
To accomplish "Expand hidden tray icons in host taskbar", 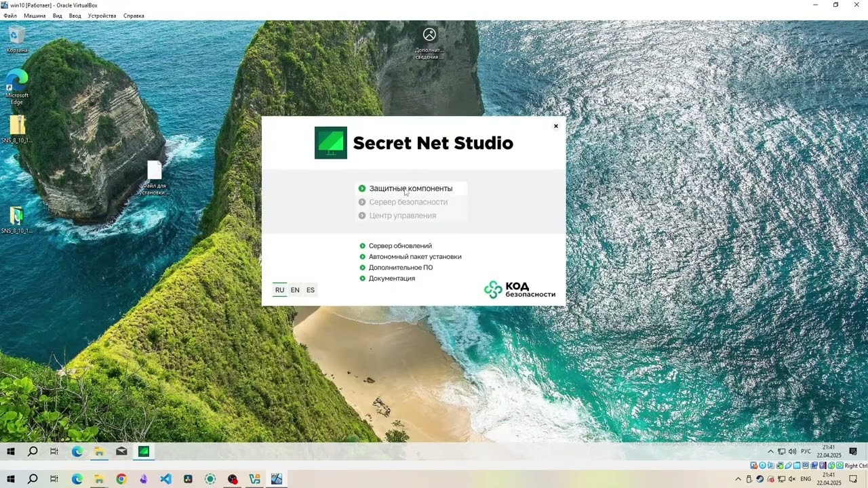I will coord(738,479).
